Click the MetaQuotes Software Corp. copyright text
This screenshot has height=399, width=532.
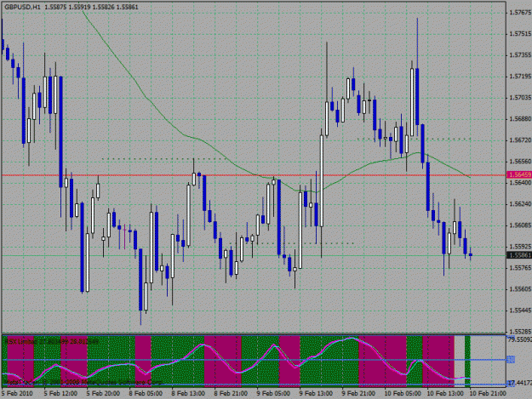(x=82, y=382)
